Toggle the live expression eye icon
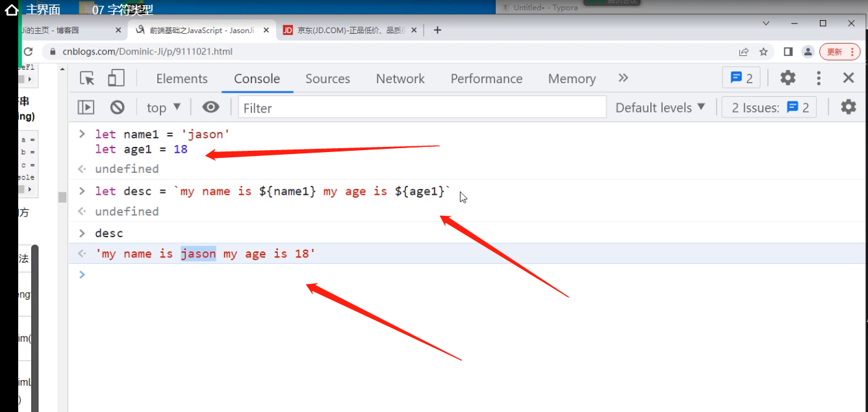868x412 pixels. pos(211,107)
